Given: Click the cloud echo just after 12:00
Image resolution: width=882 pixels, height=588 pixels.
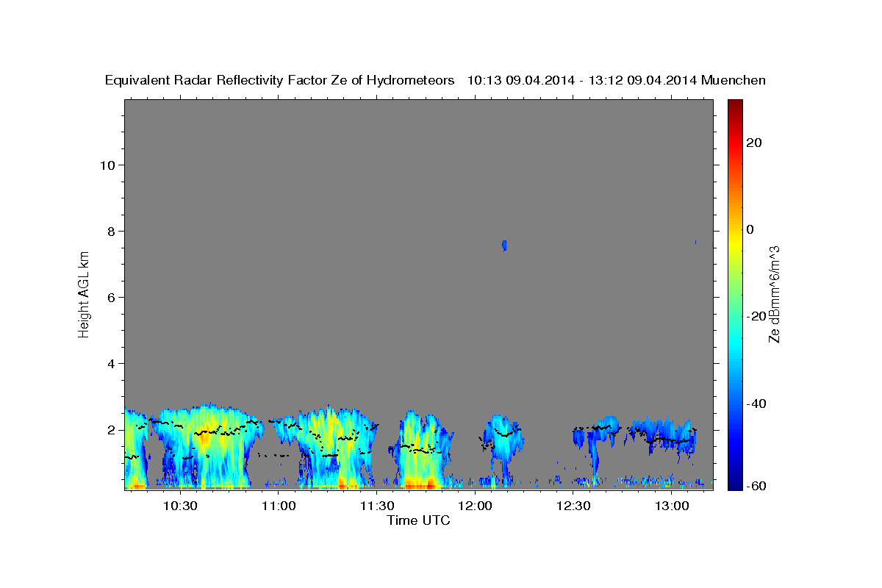Looking at the screenshot, I should click(x=503, y=437).
